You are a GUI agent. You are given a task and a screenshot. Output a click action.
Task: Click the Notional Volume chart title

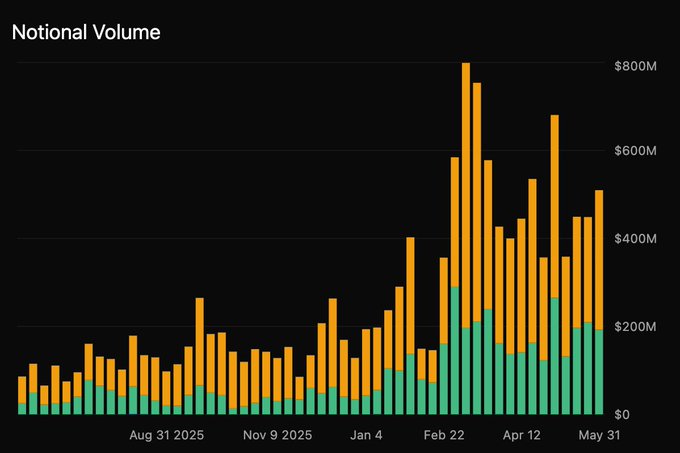[x=86, y=33]
